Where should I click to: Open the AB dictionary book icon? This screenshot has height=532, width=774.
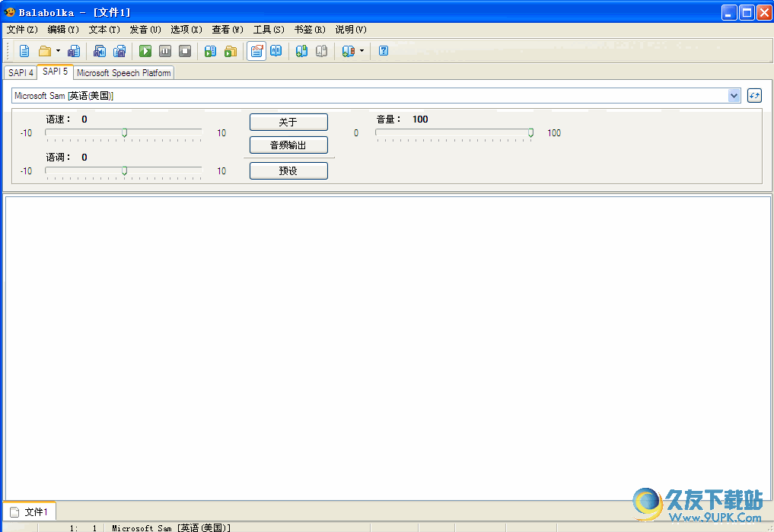(276, 51)
